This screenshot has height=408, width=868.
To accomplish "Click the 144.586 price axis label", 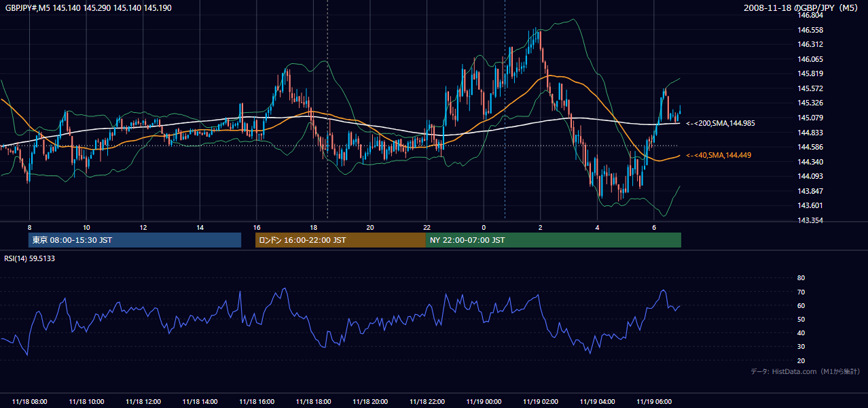I will (x=810, y=147).
